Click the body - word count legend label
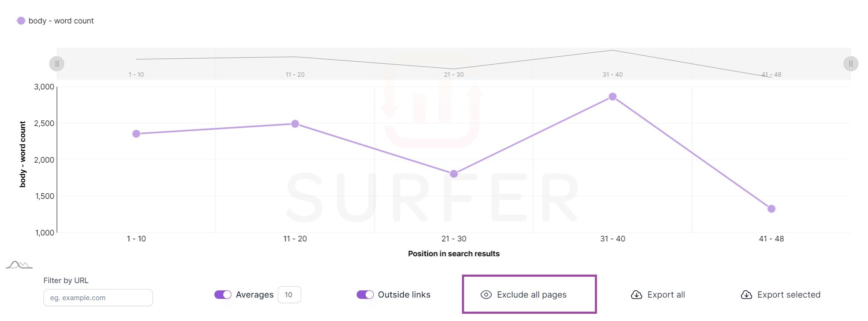This screenshot has width=868, height=321. (x=61, y=21)
